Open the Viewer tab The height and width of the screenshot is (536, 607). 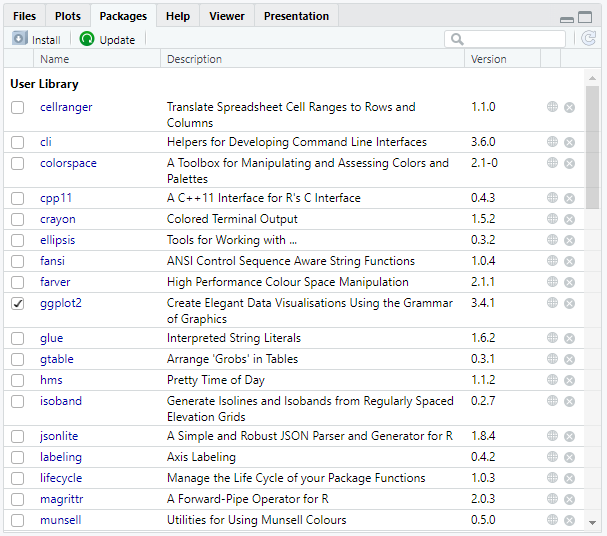tap(227, 16)
